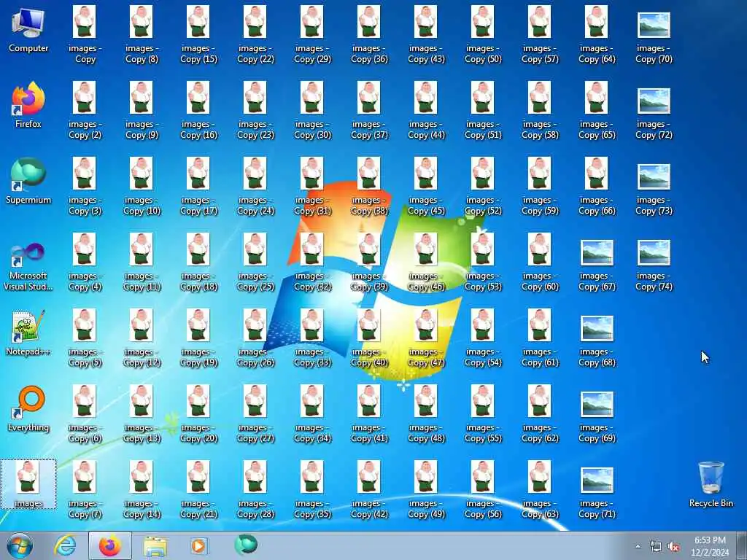Click the label 'Copy (34)'
Image resolution: width=747 pixels, height=560 pixels.
(312, 438)
